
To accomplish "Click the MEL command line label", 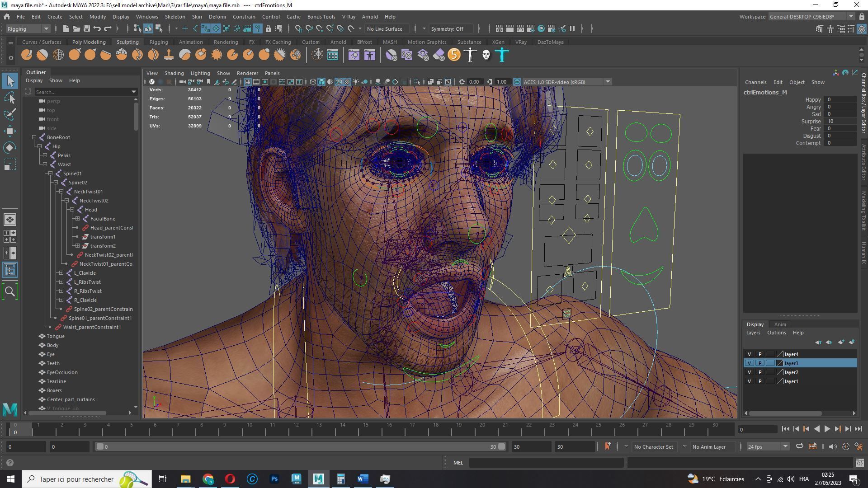I will click(458, 463).
